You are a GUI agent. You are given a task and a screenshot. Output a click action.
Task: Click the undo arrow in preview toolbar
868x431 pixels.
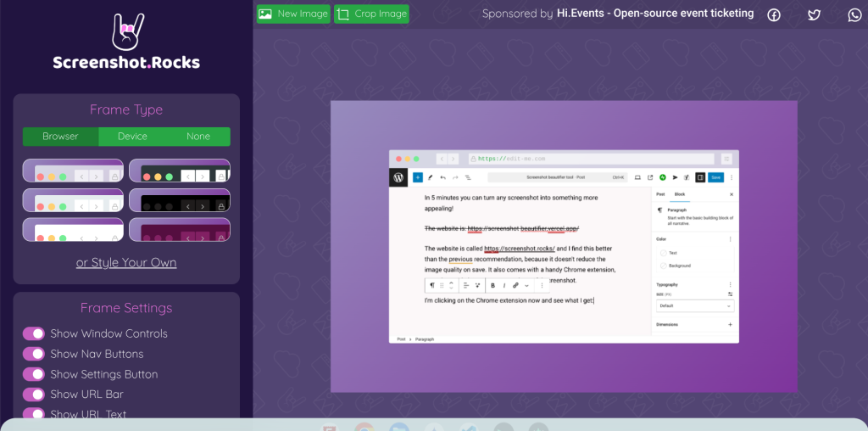tap(442, 177)
